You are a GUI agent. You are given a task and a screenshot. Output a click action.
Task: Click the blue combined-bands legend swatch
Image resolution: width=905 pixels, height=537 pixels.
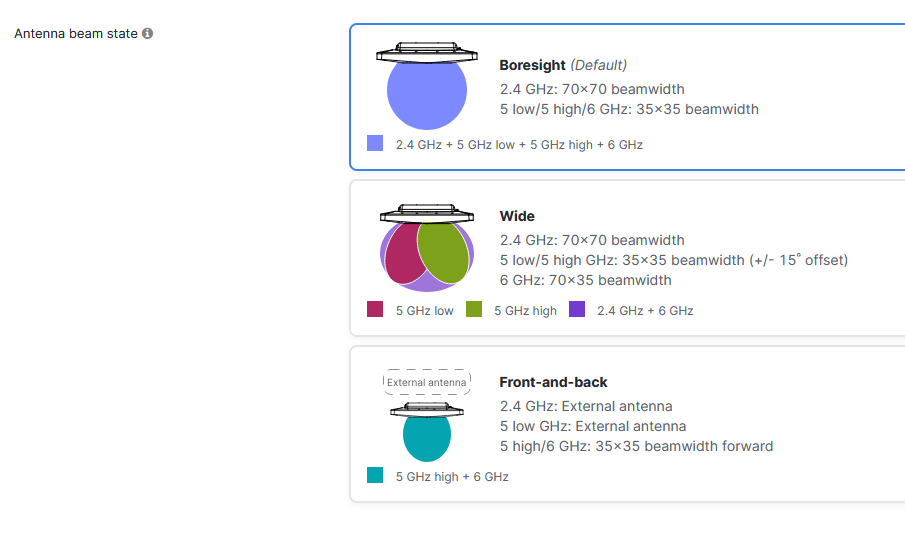[375, 143]
